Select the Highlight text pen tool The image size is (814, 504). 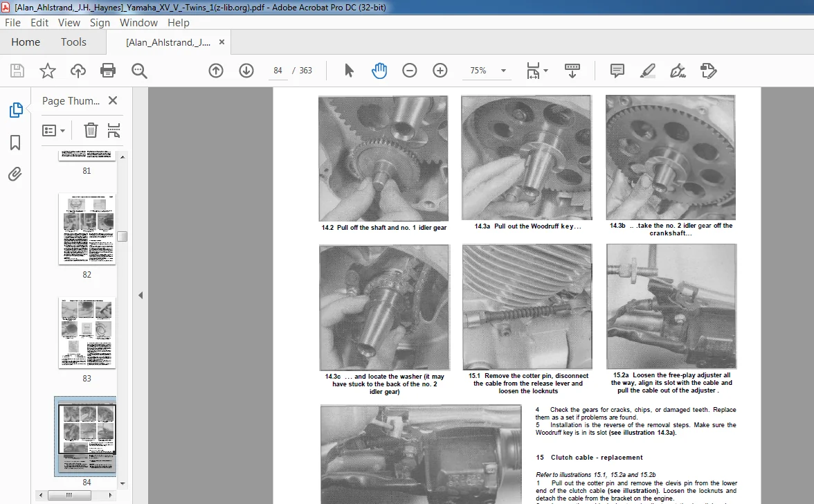[647, 71]
